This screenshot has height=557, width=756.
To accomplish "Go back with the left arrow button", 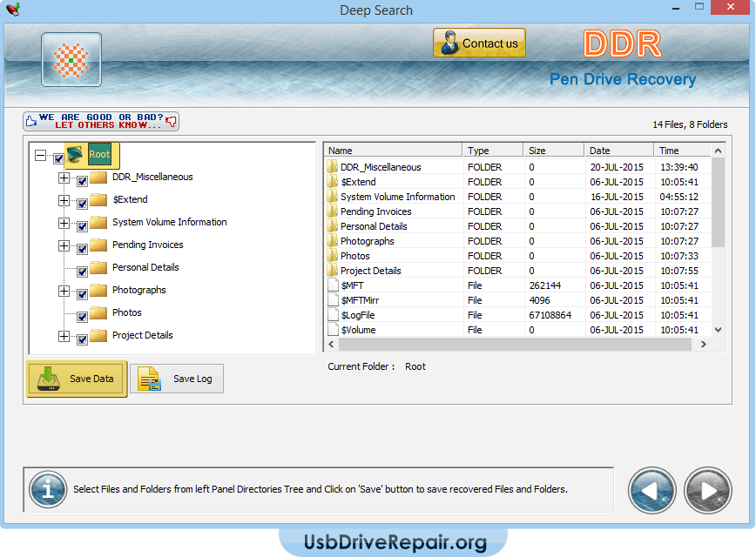I will click(x=651, y=491).
